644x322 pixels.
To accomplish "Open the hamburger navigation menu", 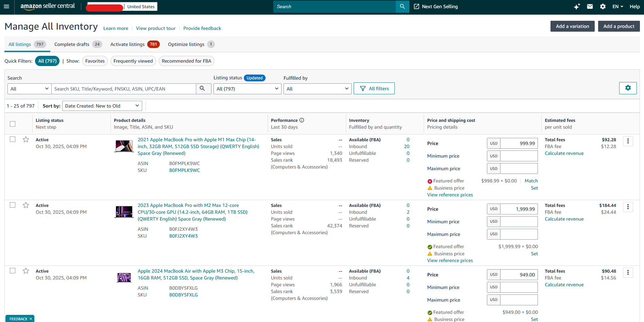I will 6,6.
